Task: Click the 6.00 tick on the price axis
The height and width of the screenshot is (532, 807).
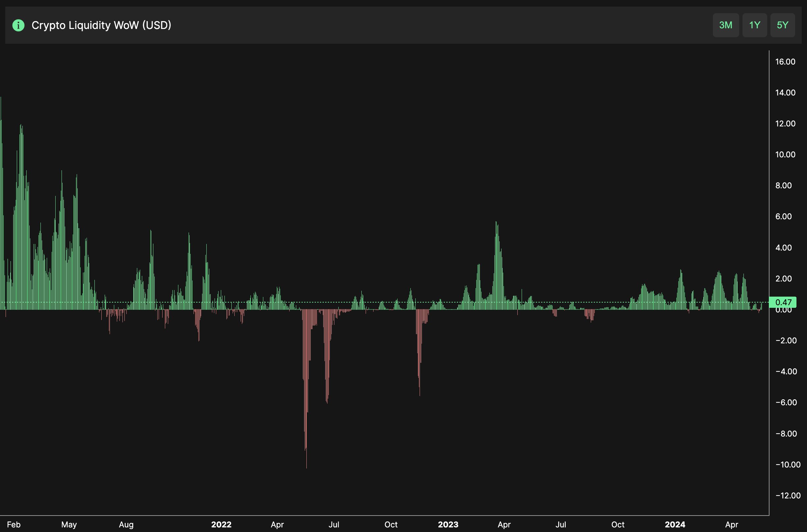Action: [x=783, y=217]
